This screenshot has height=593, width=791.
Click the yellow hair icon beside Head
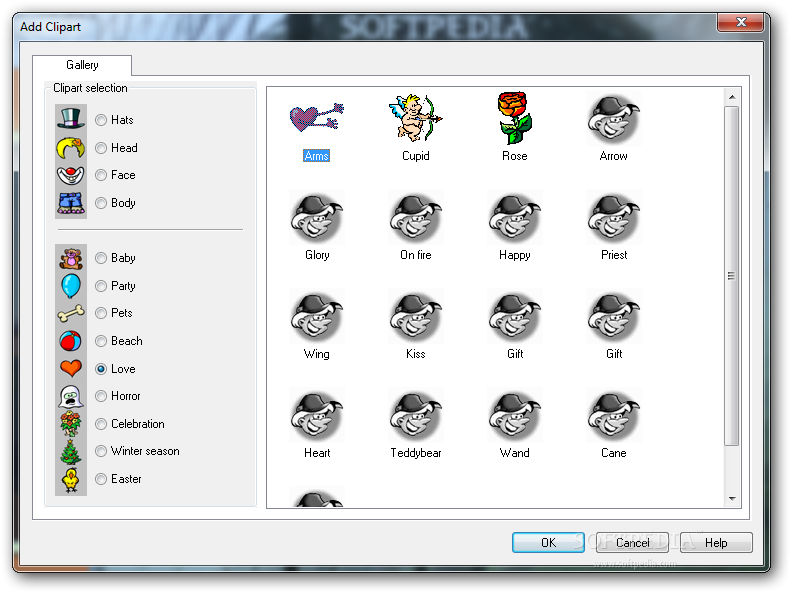click(71, 147)
